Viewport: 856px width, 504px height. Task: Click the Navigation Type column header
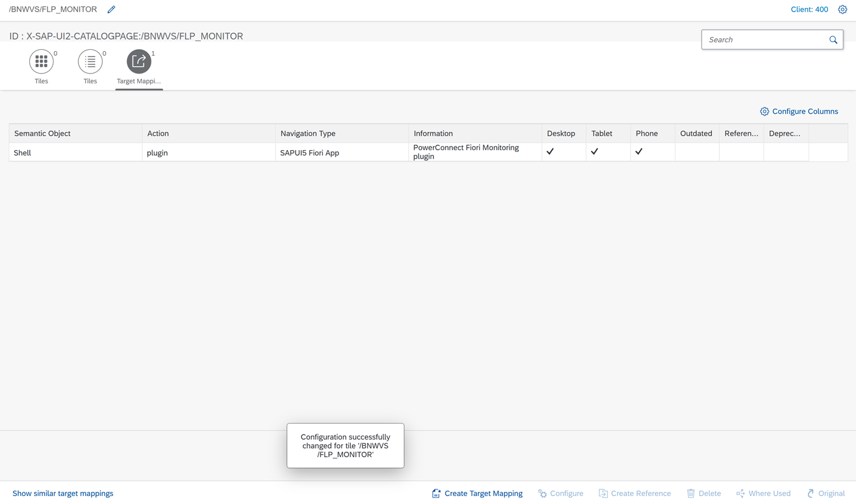[x=308, y=134]
